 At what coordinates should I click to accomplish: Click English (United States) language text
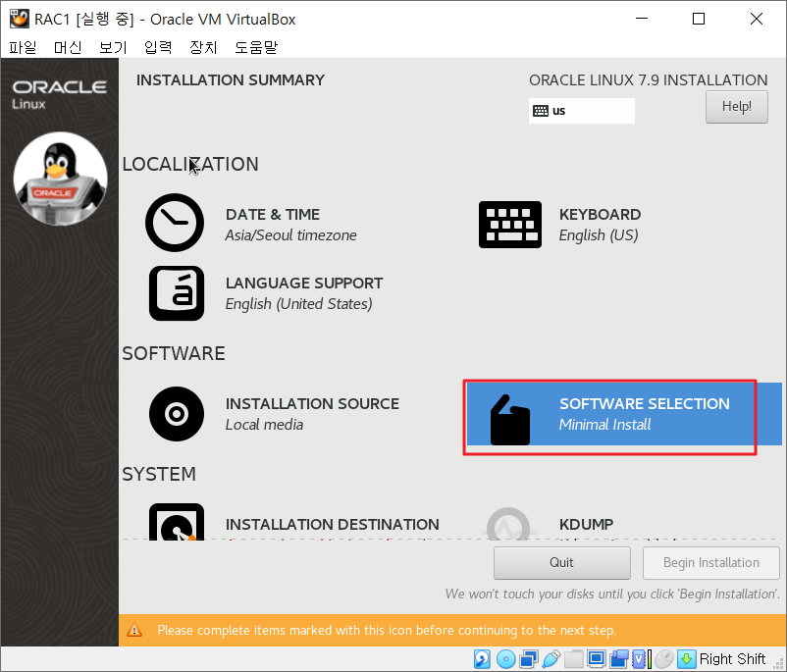pos(298,304)
